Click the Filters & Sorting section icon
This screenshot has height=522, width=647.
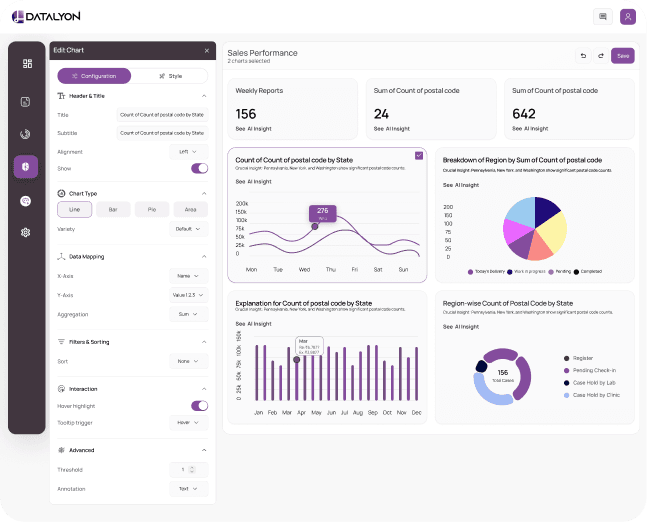point(61,342)
